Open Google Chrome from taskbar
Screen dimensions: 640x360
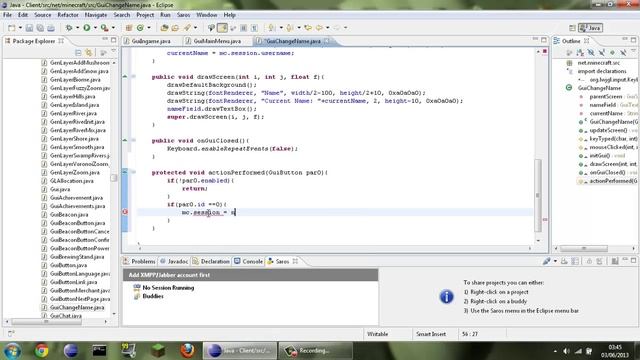tap(41, 351)
